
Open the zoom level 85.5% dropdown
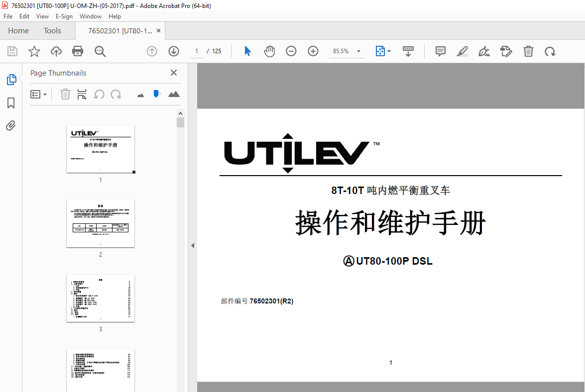coord(358,51)
